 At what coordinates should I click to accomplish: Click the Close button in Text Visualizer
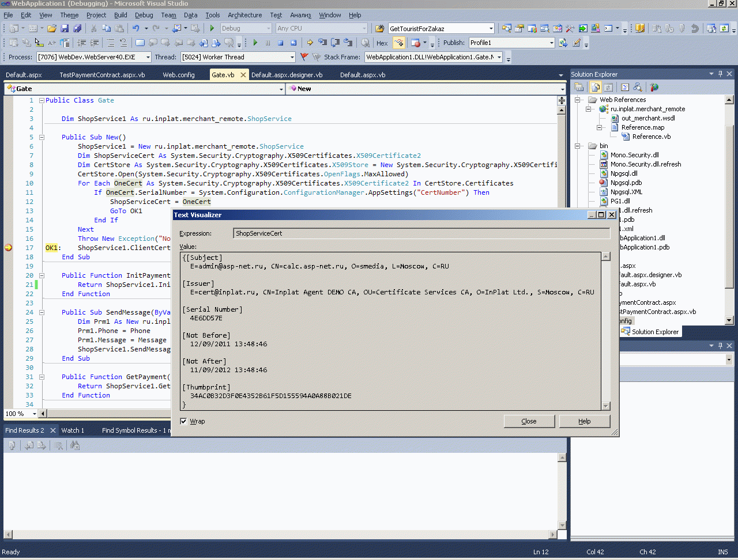click(529, 421)
